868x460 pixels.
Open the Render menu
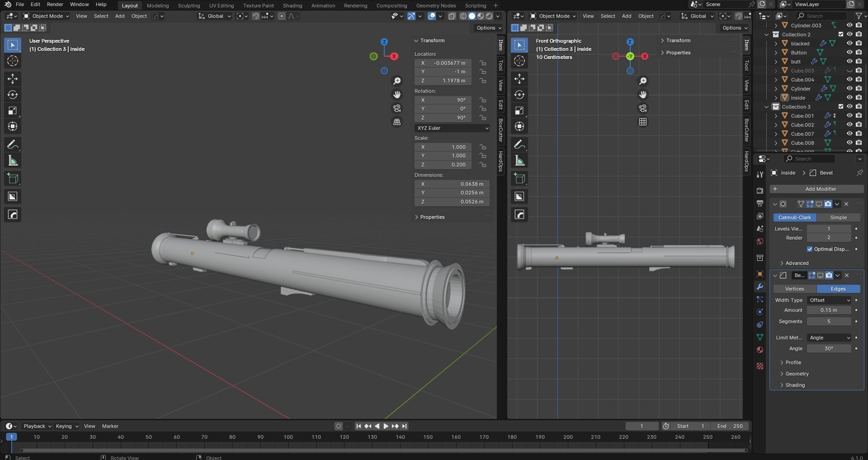click(55, 5)
